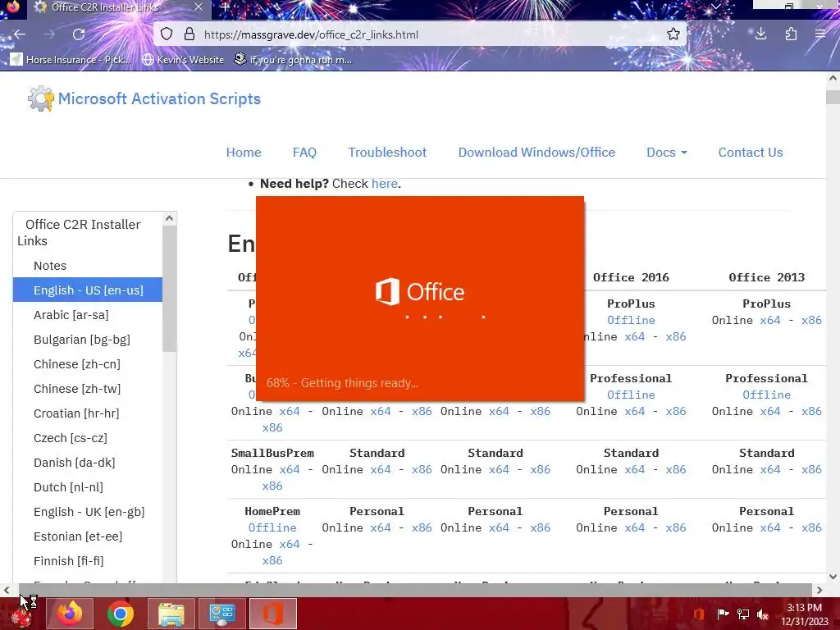Click the horizontal scrollbar right arrow
This screenshot has height=630, width=840.
click(x=819, y=590)
